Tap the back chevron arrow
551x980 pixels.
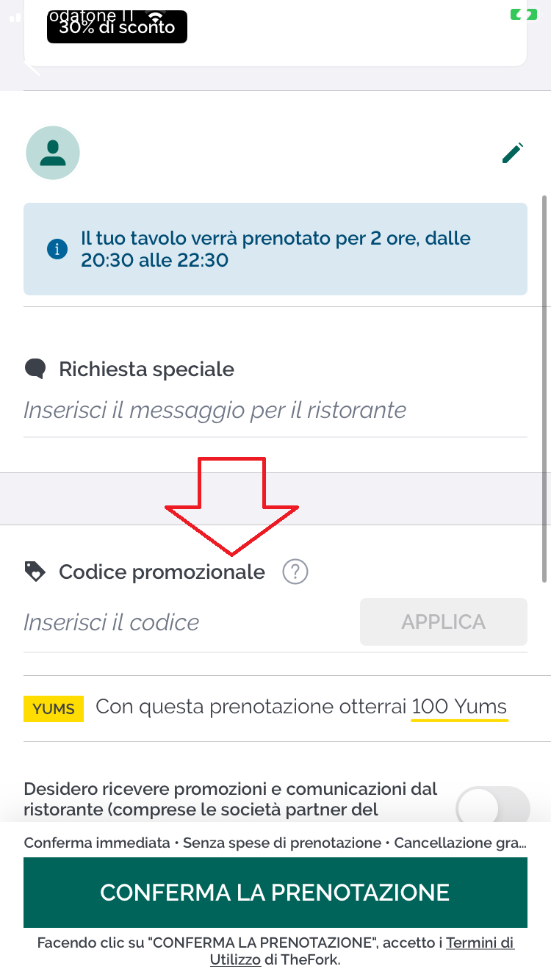click(x=33, y=66)
